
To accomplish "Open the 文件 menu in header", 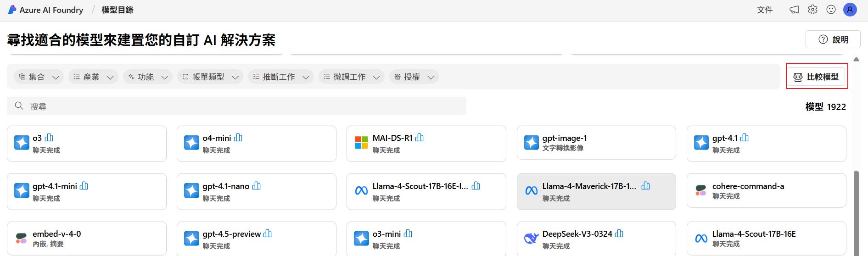I will click(764, 10).
